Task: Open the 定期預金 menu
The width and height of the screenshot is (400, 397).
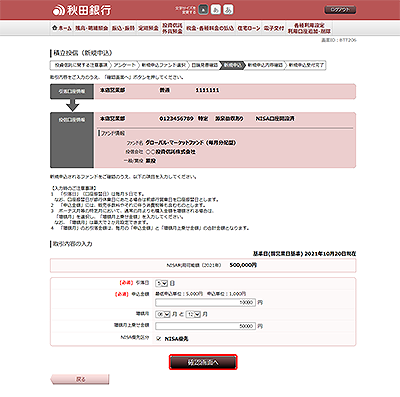Action: click(148, 28)
